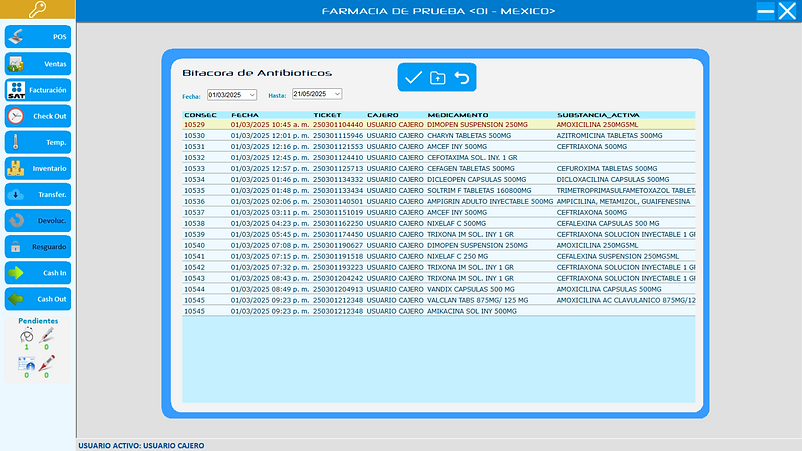Click the stethoscope pending icon

(27, 335)
